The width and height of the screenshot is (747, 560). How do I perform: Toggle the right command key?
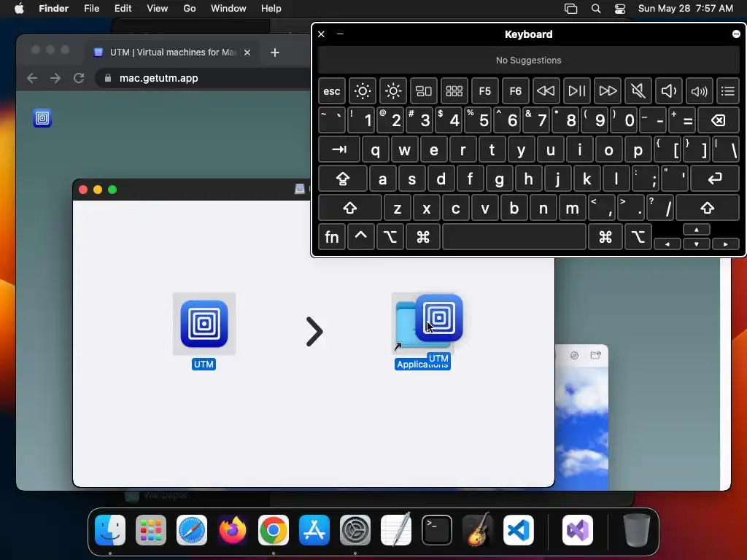[605, 237]
